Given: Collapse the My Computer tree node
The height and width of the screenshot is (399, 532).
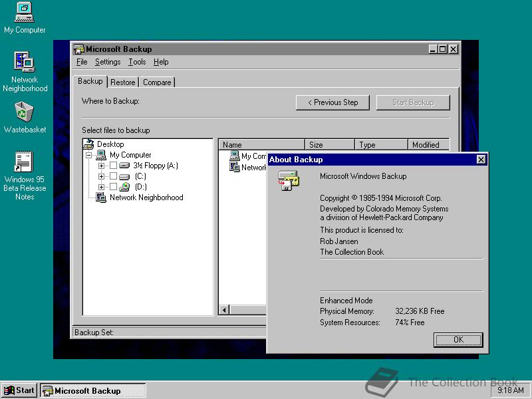Looking at the screenshot, I should click(x=89, y=156).
